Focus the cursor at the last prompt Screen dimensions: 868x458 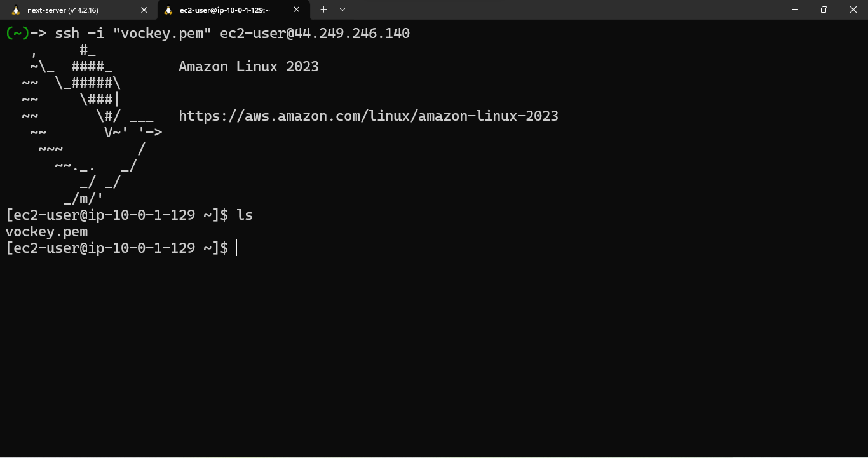[237, 248]
